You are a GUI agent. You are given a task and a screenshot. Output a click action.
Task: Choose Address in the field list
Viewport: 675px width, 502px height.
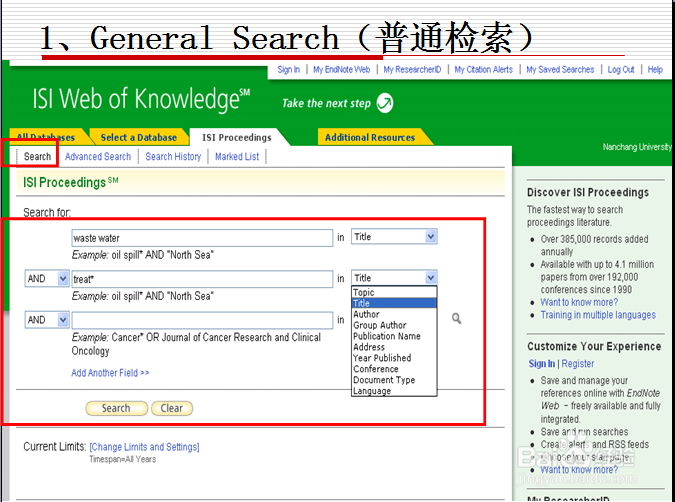(394, 347)
